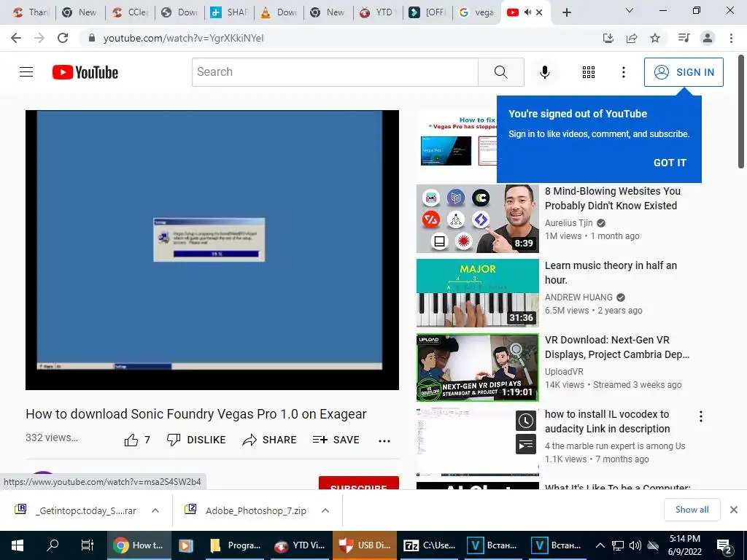The height and width of the screenshot is (560, 747).
Task: Click the SIGN IN button
Action: tap(683, 72)
